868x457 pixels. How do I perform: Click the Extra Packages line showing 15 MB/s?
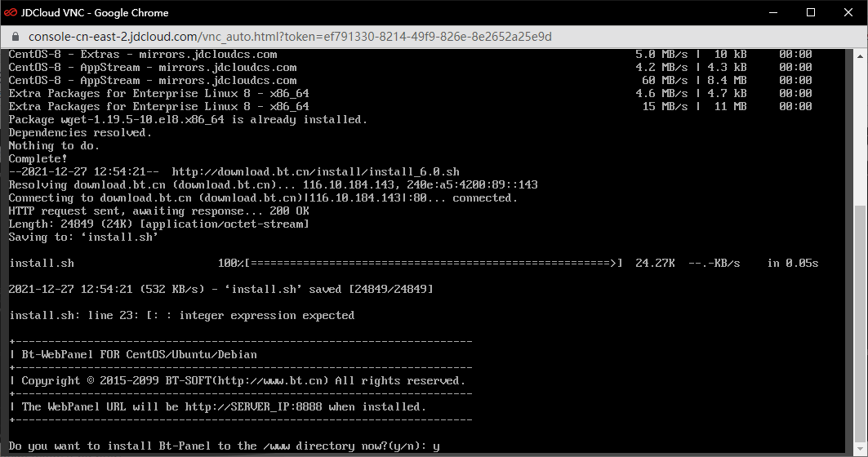pos(410,106)
